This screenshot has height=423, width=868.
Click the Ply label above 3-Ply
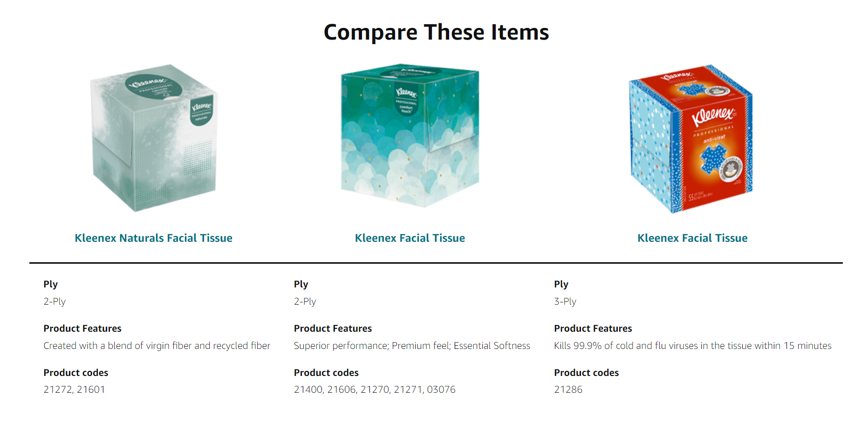[x=561, y=284]
